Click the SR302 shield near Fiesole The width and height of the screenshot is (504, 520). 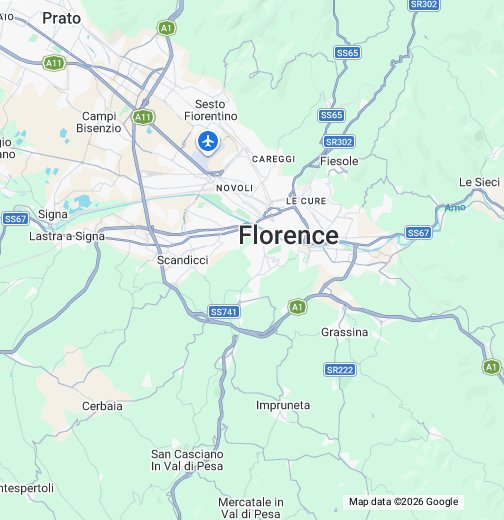(339, 142)
